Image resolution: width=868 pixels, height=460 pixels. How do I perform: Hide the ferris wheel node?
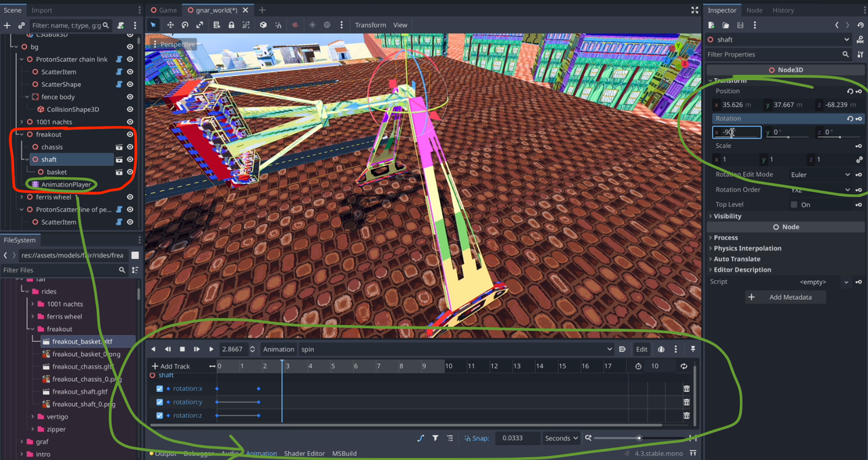130,197
